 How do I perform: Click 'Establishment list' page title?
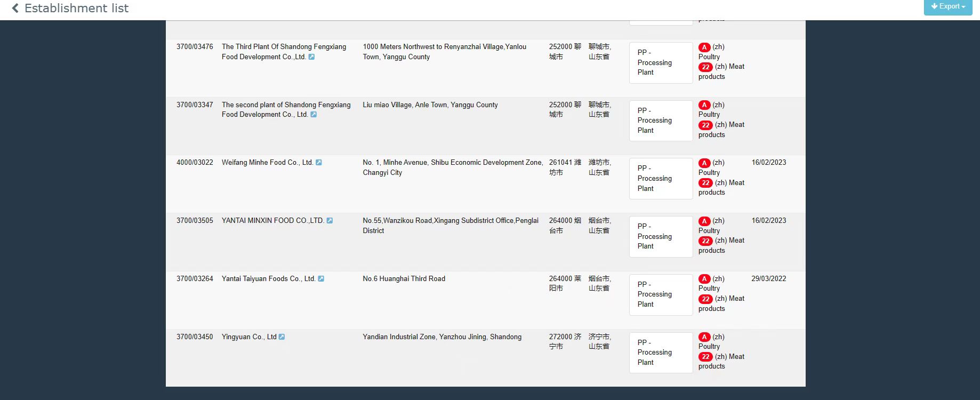[x=76, y=8]
